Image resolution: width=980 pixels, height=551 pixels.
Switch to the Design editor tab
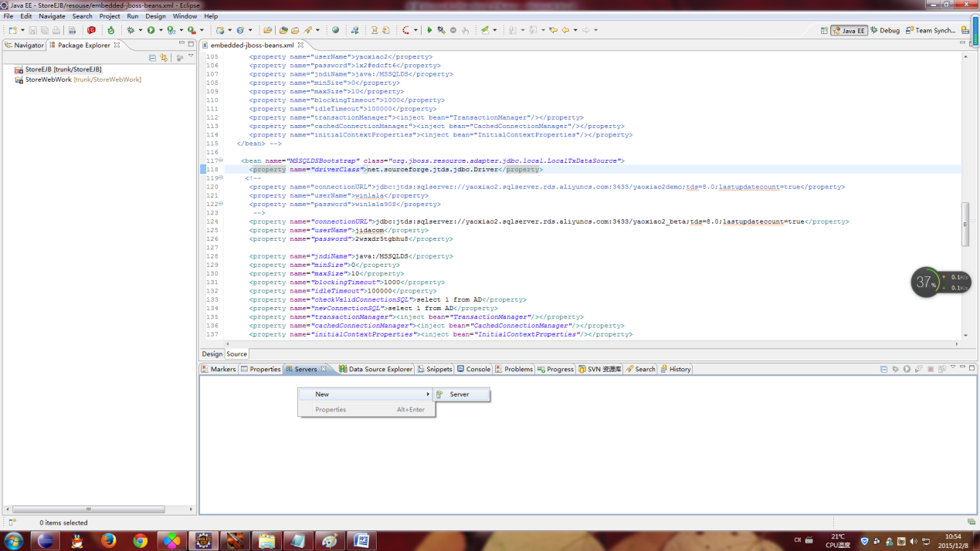click(212, 354)
